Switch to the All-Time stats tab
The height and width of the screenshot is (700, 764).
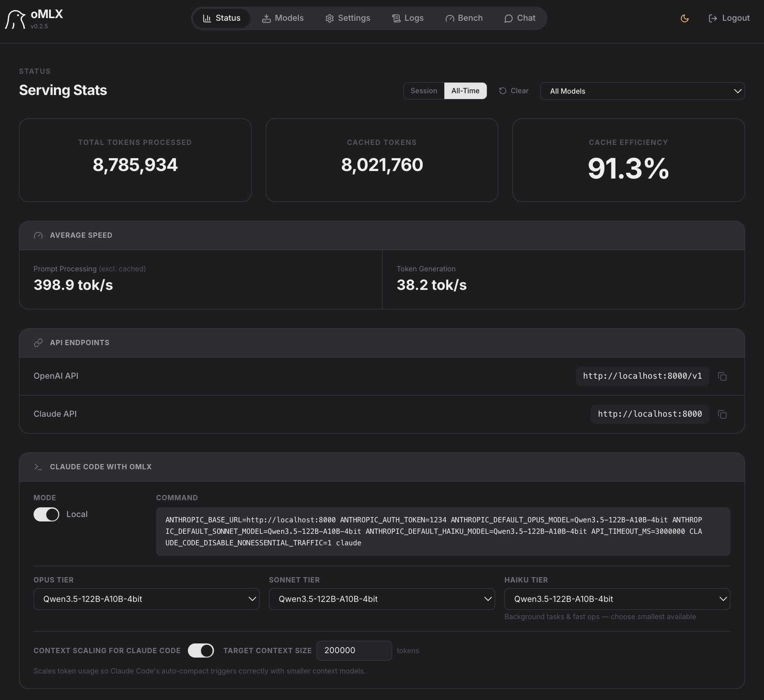pos(465,91)
